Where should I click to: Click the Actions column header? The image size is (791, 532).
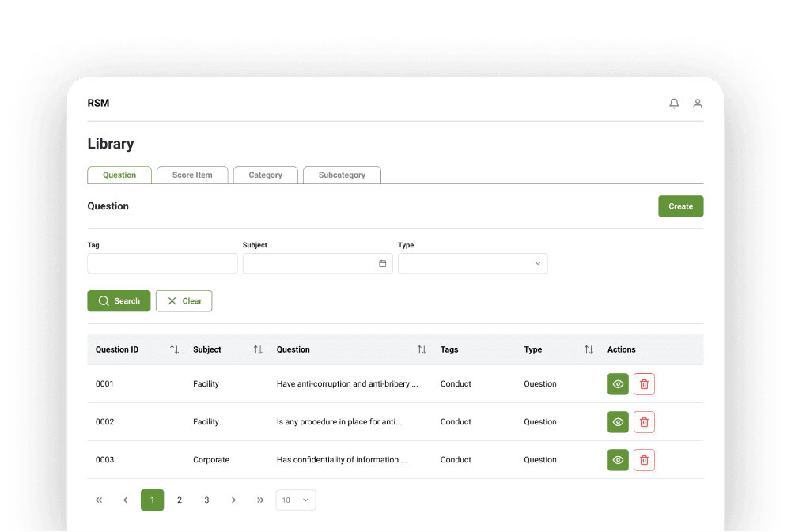click(622, 349)
